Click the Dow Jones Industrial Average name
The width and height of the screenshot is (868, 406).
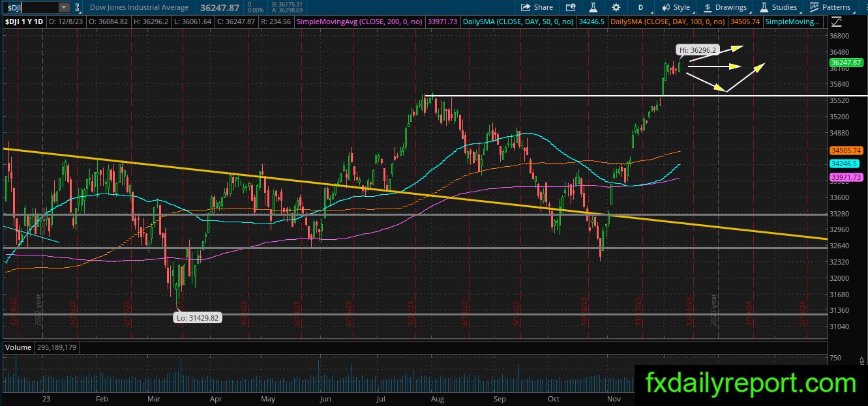tap(140, 7)
